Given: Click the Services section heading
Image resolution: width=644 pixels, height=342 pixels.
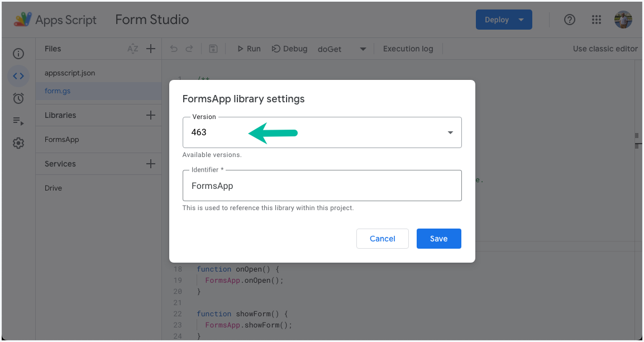Looking at the screenshot, I should [60, 164].
